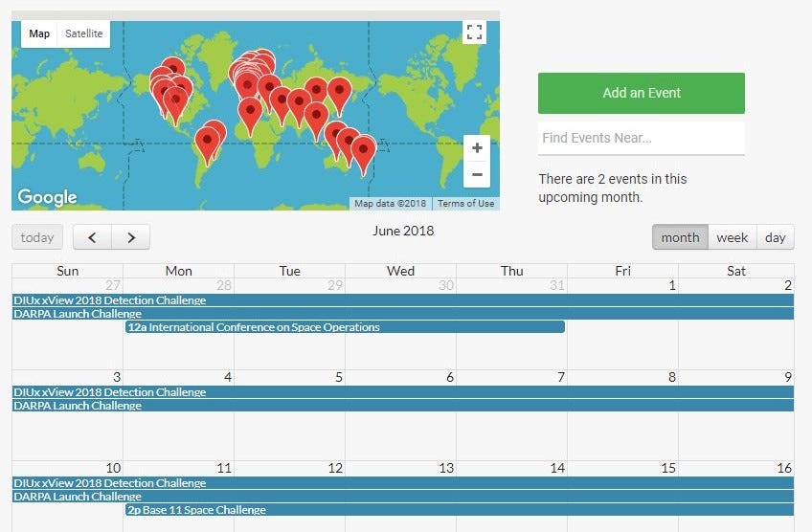This screenshot has width=812, height=532.
Task: Focus the Find Events Near field
Action: 642,138
